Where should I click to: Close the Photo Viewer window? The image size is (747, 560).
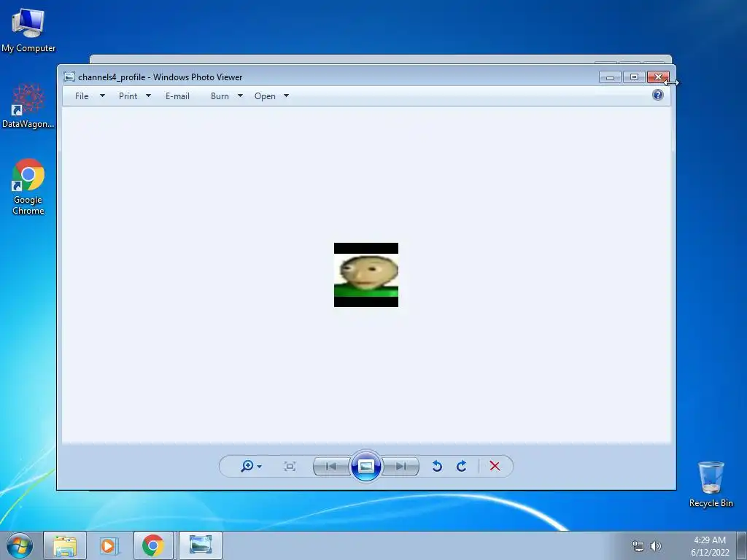point(658,77)
